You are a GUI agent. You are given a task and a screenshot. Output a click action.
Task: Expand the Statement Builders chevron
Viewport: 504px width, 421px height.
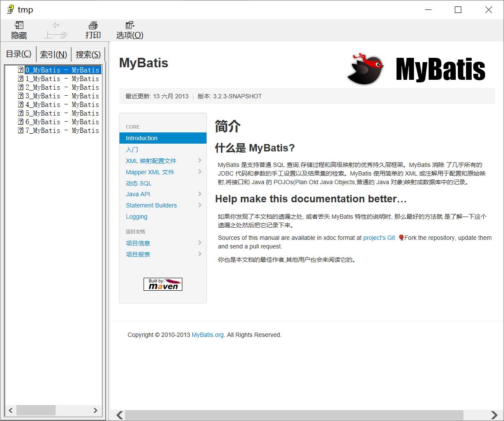click(200, 205)
